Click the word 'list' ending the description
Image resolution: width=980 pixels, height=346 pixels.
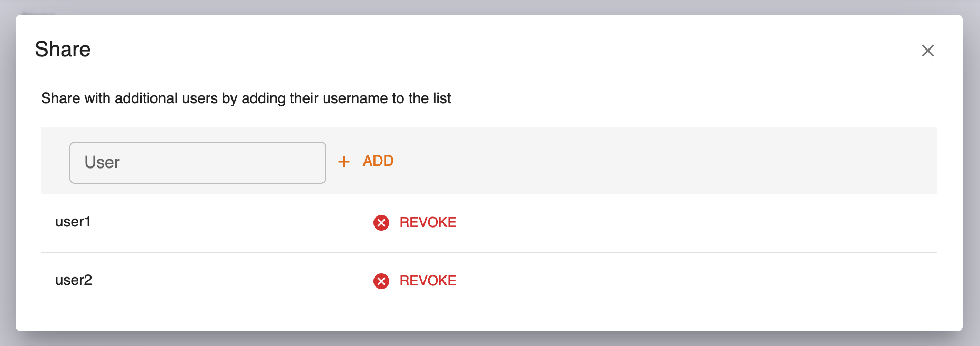coord(442,98)
